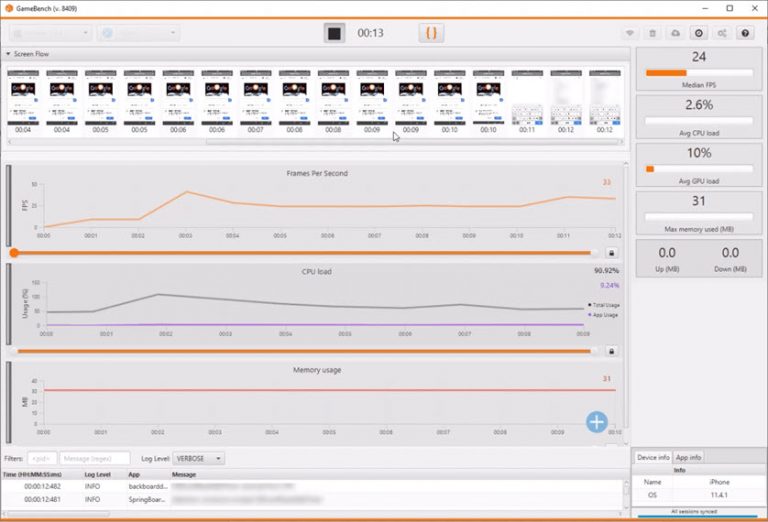Click the trash delete icon
The width and height of the screenshot is (768, 522).
[653, 33]
